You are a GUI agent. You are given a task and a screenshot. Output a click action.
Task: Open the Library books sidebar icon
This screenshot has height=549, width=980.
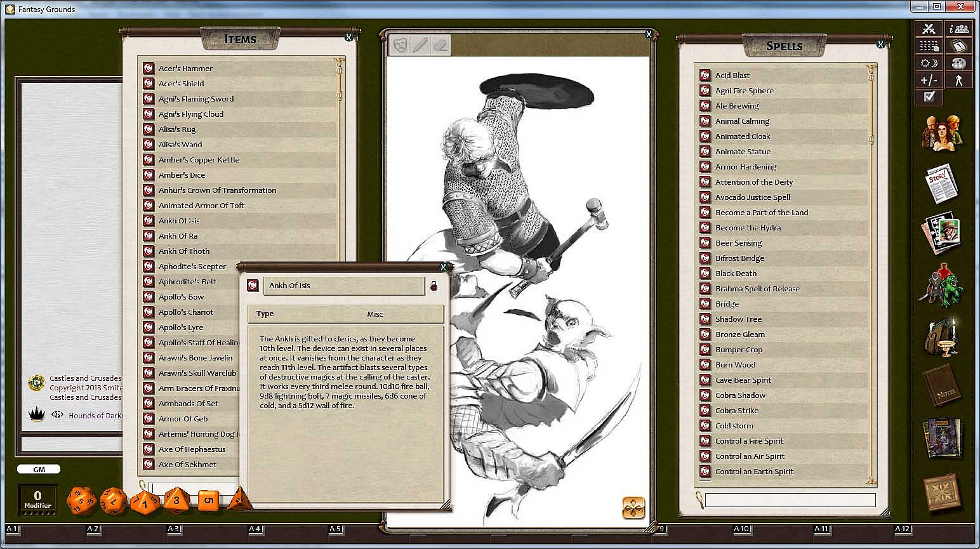(943, 437)
